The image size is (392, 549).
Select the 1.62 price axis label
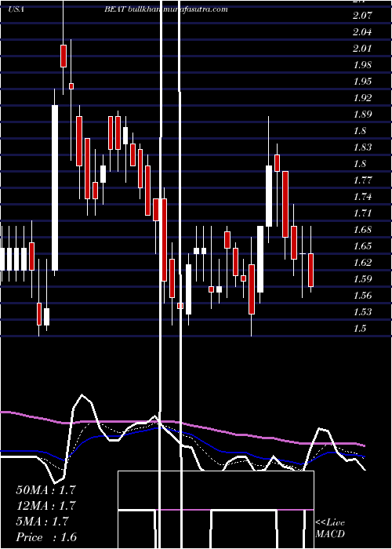coord(362,263)
